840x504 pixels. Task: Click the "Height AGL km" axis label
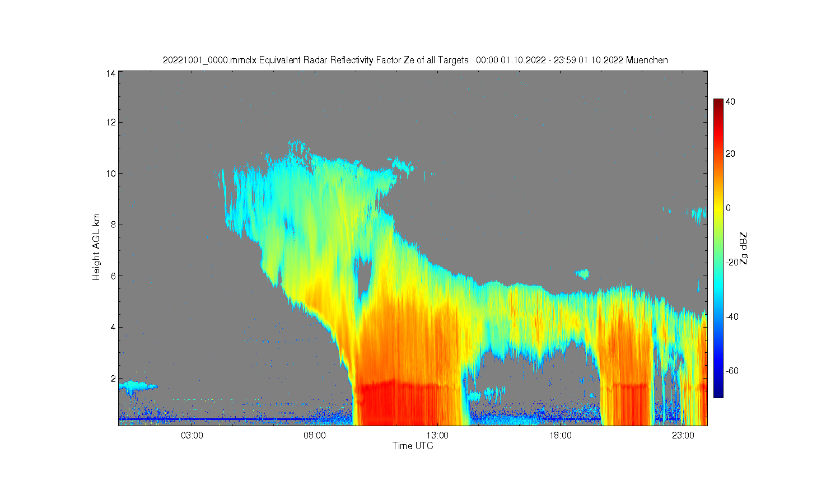coord(96,247)
